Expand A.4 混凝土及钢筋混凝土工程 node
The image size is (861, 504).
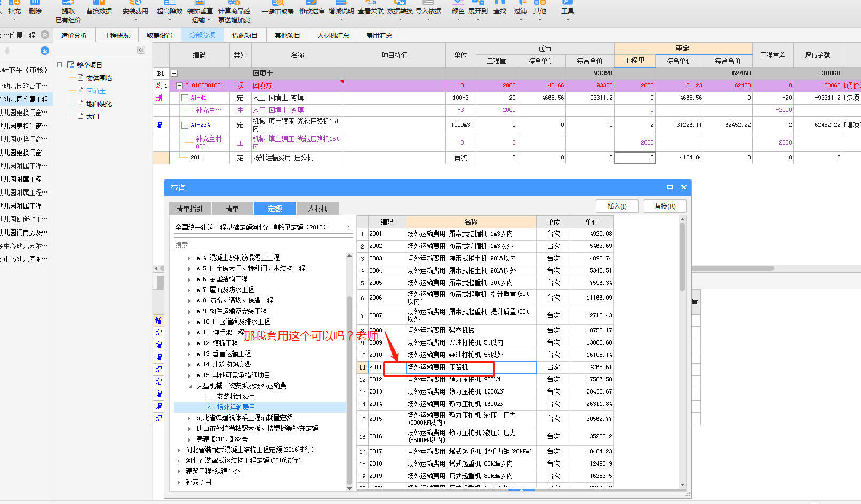click(189, 258)
